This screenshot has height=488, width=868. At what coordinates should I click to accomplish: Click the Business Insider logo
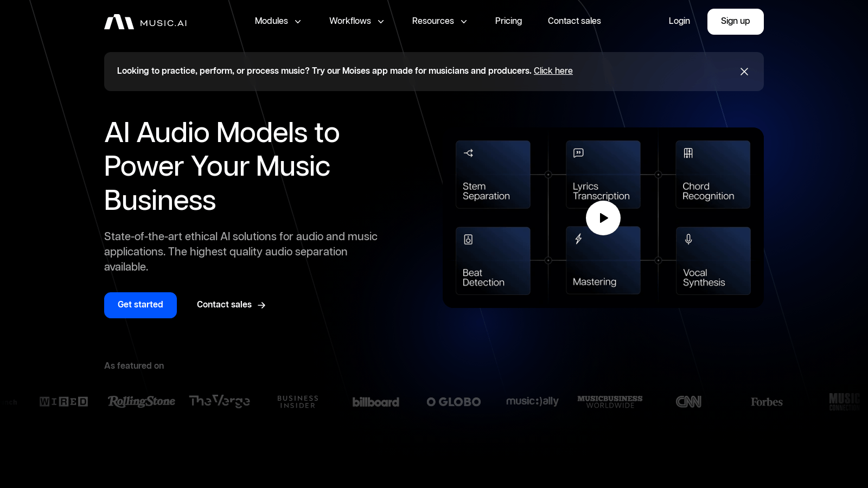click(x=298, y=402)
